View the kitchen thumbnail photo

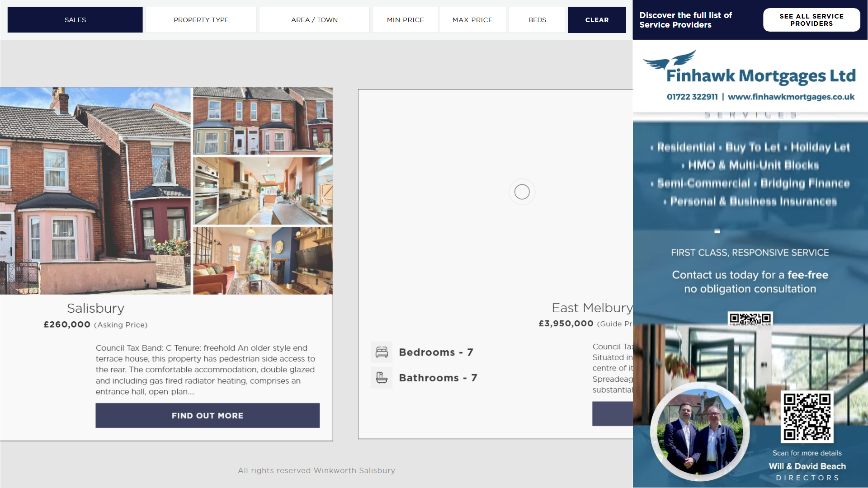point(263,191)
